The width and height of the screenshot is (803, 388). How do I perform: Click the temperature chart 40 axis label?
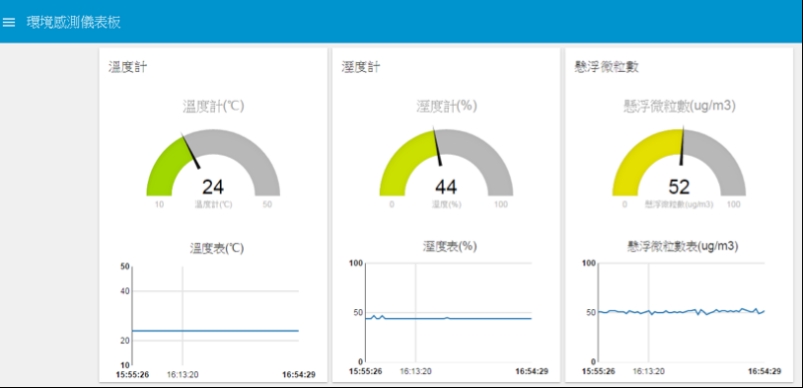click(x=125, y=291)
